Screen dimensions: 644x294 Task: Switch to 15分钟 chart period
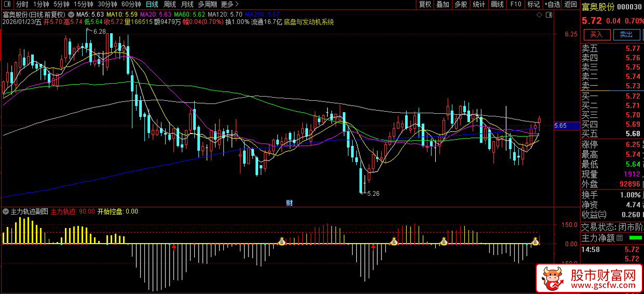pos(83,4)
